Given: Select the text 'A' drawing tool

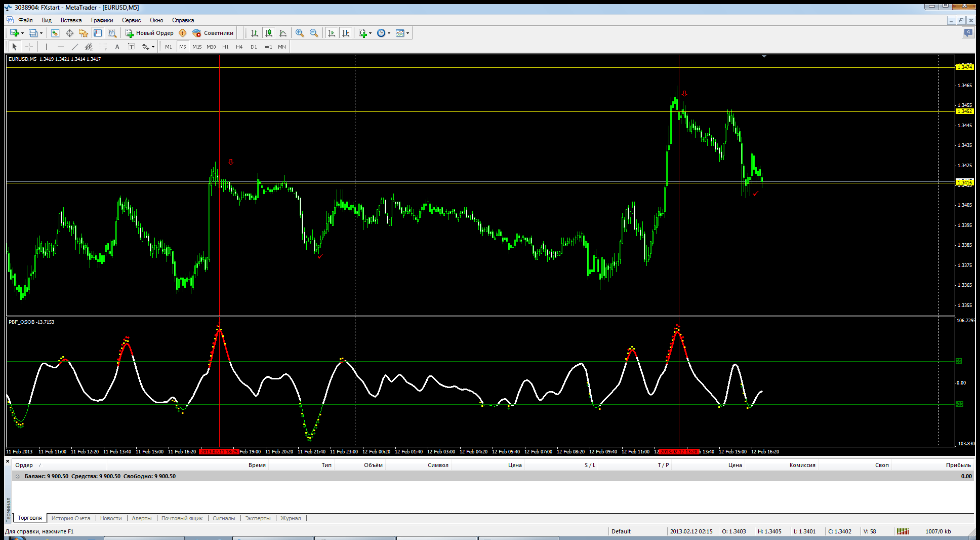Looking at the screenshot, I should (117, 47).
